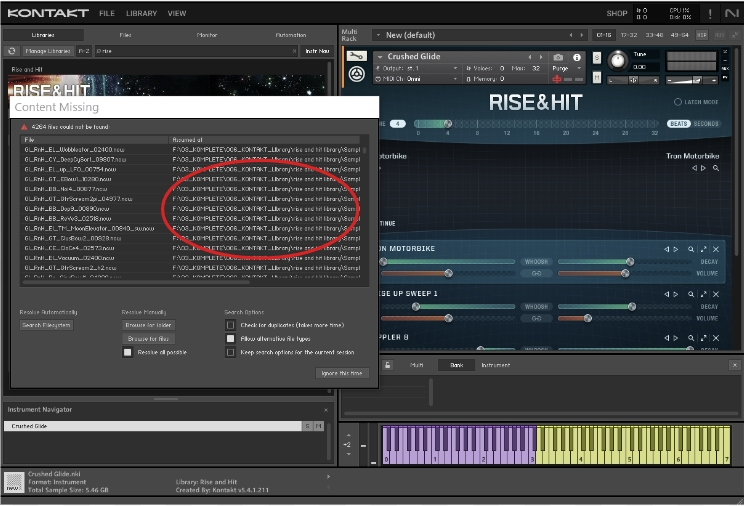This screenshot has height=506, width=744.
Task: Open the MIDI Ch Omni dropdown
Action: pos(417,79)
